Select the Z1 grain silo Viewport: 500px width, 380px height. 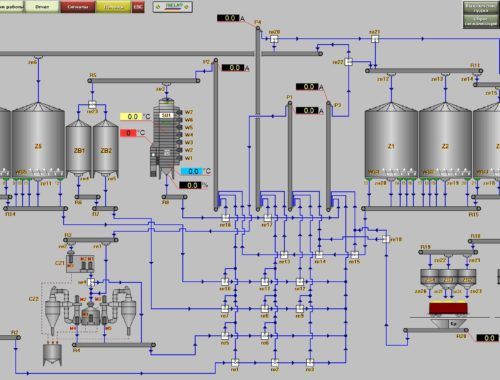391,140
